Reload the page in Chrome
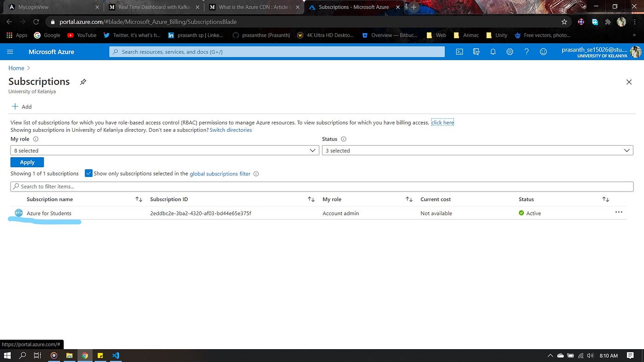The height and width of the screenshot is (362, 644). click(36, 22)
